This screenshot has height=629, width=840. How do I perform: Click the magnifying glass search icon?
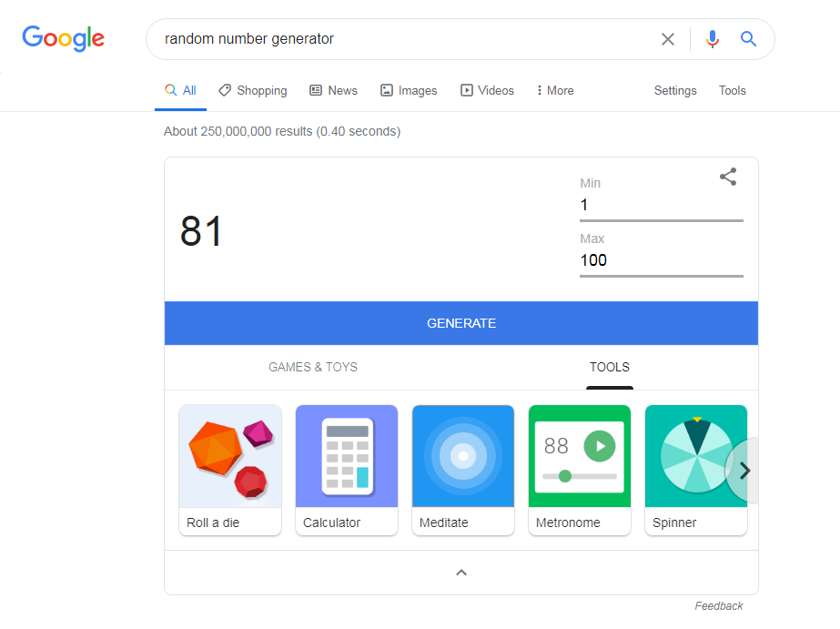[x=748, y=39]
